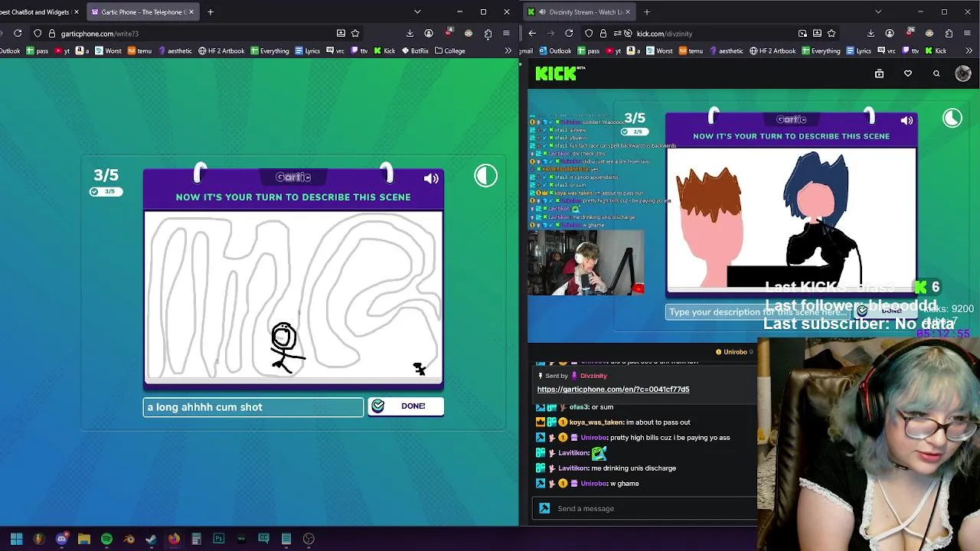Go back in the Kick browser window
Viewport: 980px width, 551px height.
pos(532,34)
